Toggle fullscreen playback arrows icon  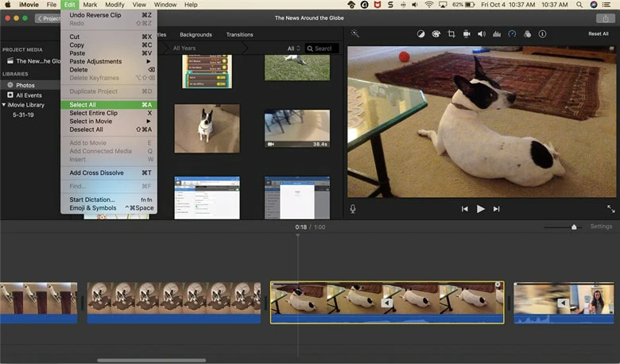611,209
